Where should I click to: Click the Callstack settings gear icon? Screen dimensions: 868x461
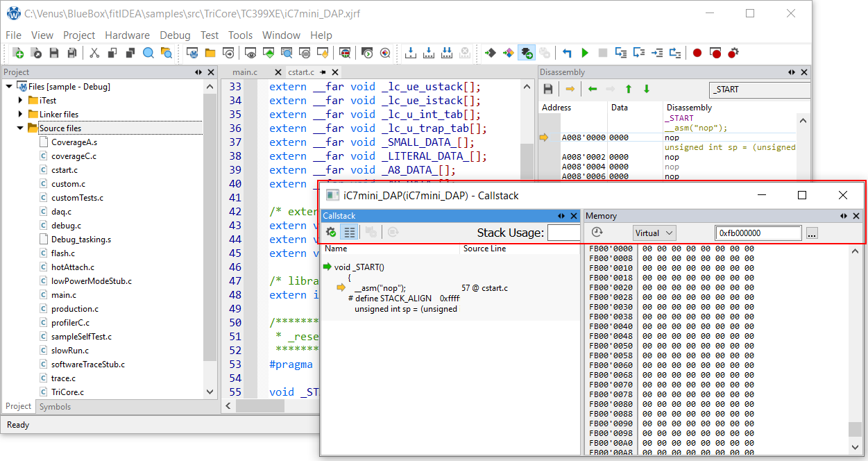click(x=331, y=233)
